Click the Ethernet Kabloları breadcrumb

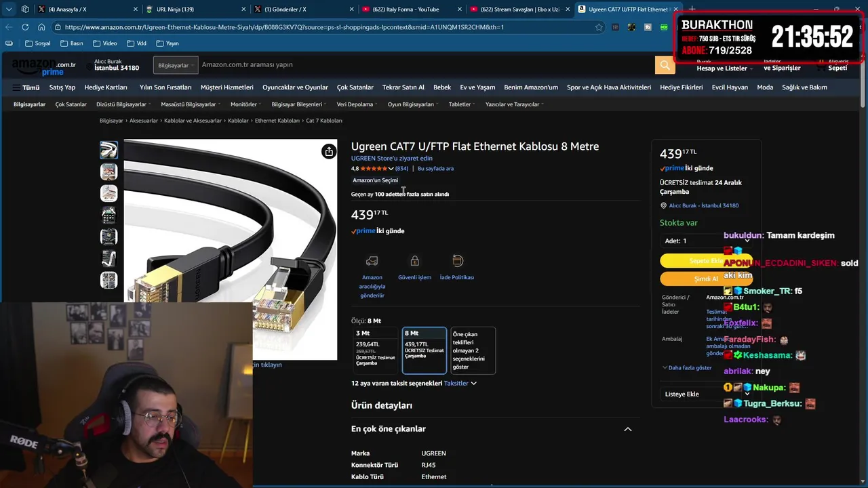click(x=277, y=121)
